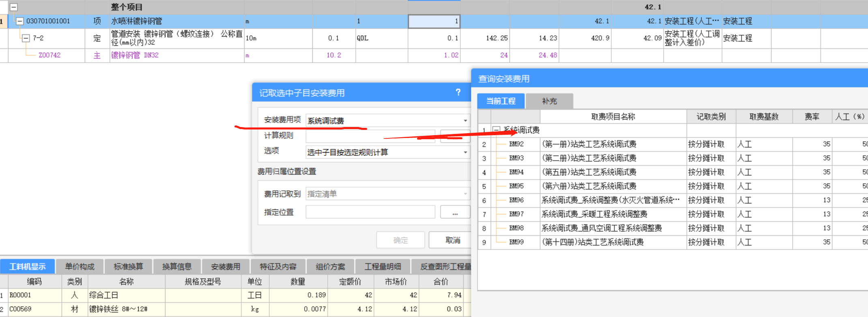Click the help question mark in dialog title
Screen dimensions: 868x317
[458, 93]
